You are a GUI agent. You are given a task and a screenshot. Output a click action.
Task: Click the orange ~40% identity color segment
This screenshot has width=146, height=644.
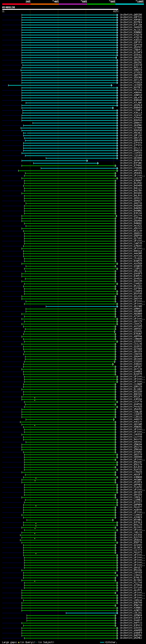click(x=45, y=4)
